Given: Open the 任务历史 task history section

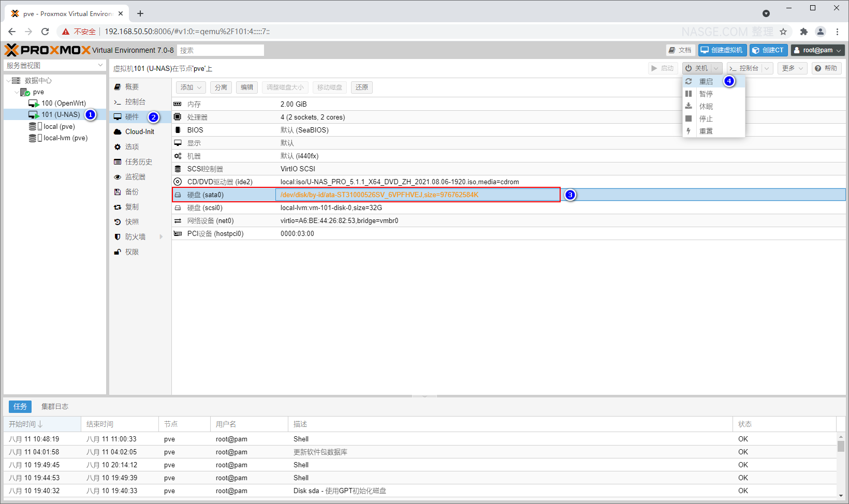Looking at the screenshot, I should [140, 162].
